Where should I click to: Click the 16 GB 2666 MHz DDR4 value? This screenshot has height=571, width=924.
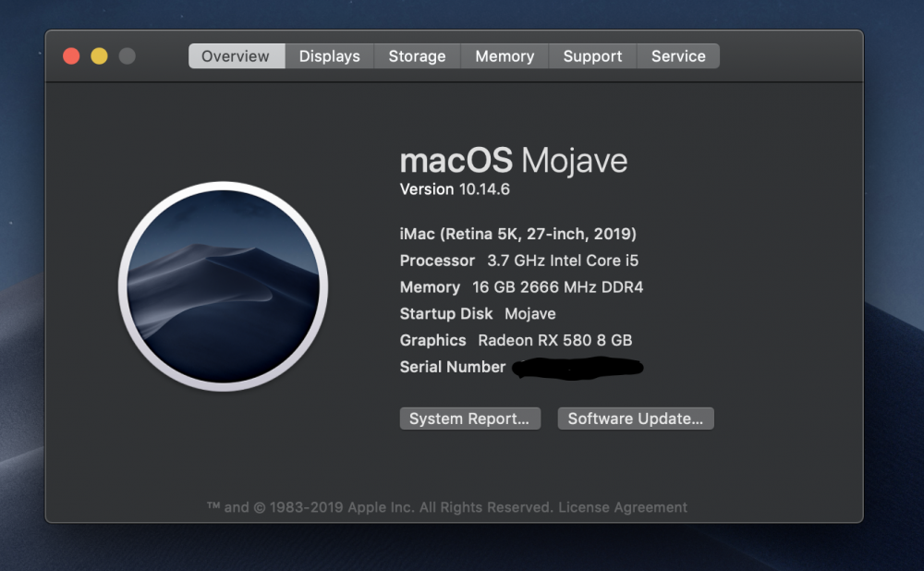[x=557, y=287]
